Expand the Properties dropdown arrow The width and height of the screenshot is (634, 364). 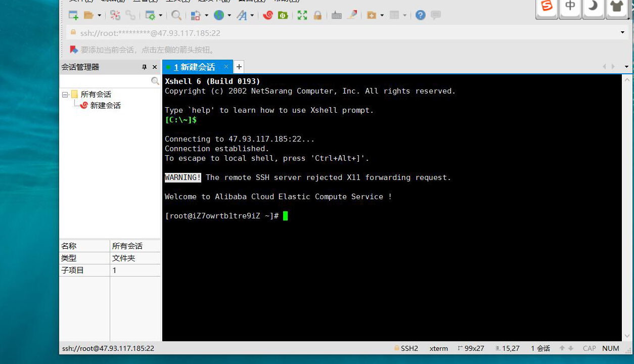(161, 16)
